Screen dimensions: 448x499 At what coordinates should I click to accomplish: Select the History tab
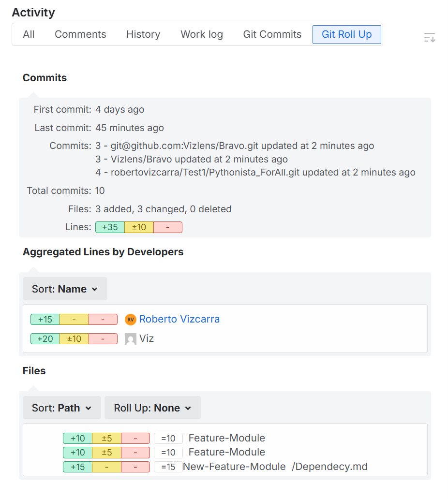143,34
